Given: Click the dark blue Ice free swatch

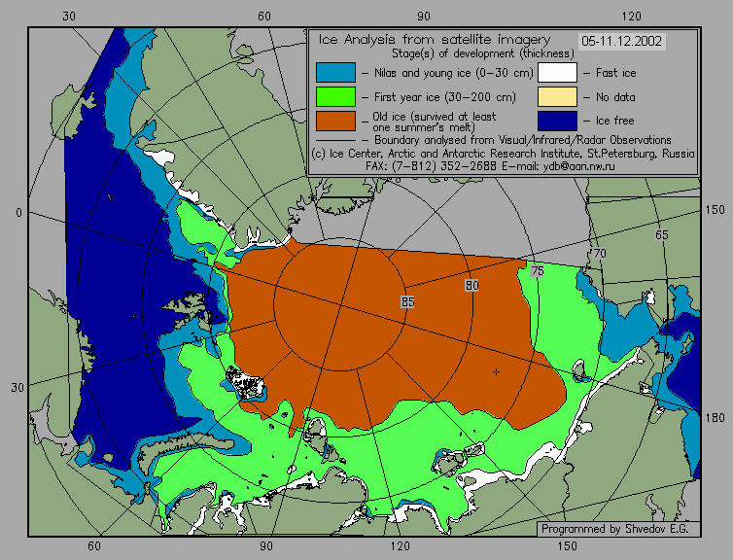Looking at the screenshot, I should [x=557, y=121].
